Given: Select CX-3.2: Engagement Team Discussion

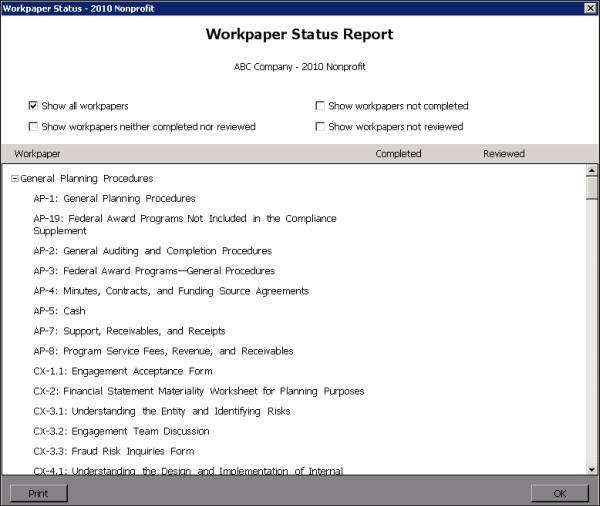Looking at the screenshot, I should coord(121,431).
